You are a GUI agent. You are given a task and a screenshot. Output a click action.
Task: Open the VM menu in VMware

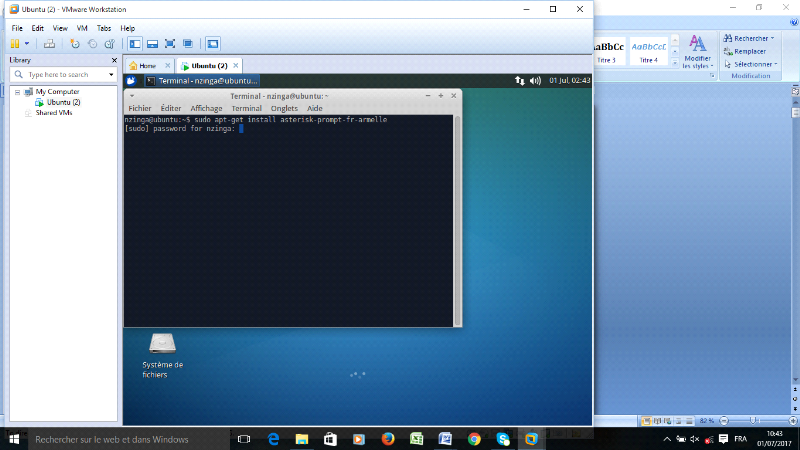pyautogui.click(x=82, y=28)
